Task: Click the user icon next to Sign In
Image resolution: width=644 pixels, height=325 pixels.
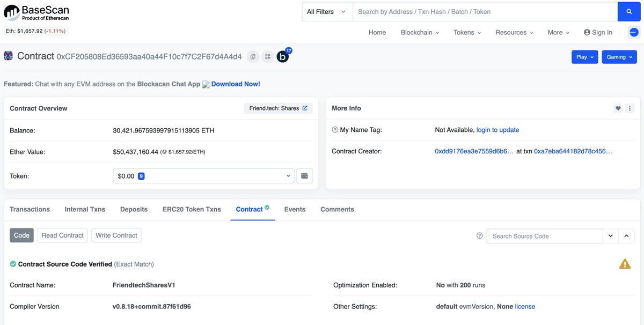Action: tap(587, 32)
